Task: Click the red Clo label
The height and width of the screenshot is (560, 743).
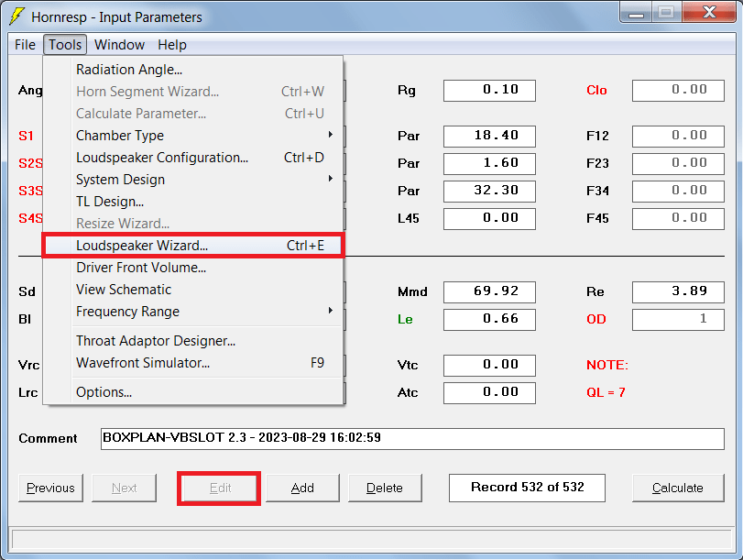Action: click(x=596, y=90)
